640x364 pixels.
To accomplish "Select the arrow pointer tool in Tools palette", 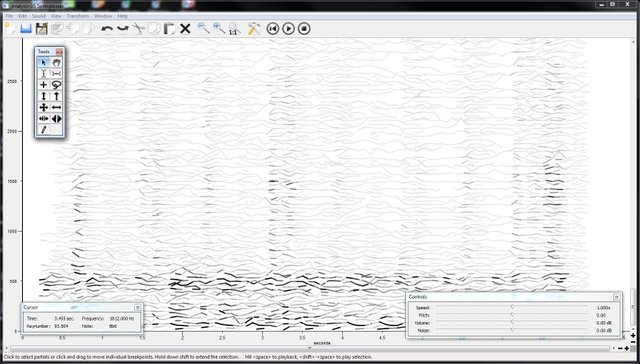I will (43, 62).
